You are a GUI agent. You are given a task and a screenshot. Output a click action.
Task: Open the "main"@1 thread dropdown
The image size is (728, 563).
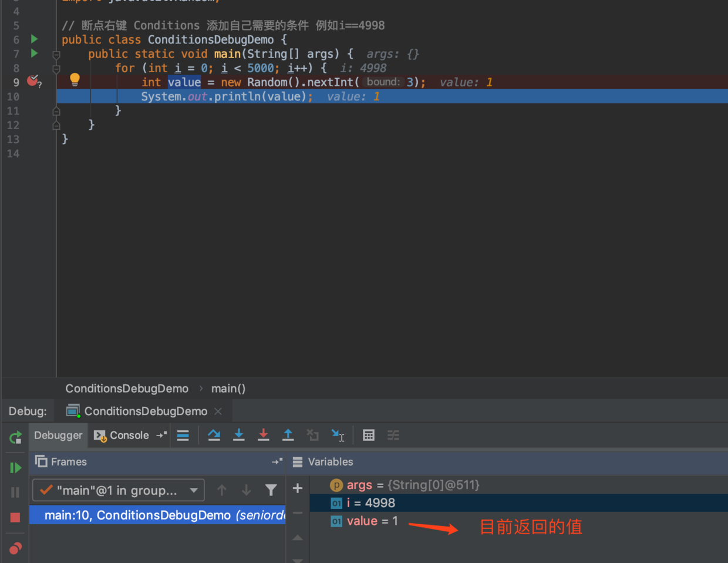[119, 490]
